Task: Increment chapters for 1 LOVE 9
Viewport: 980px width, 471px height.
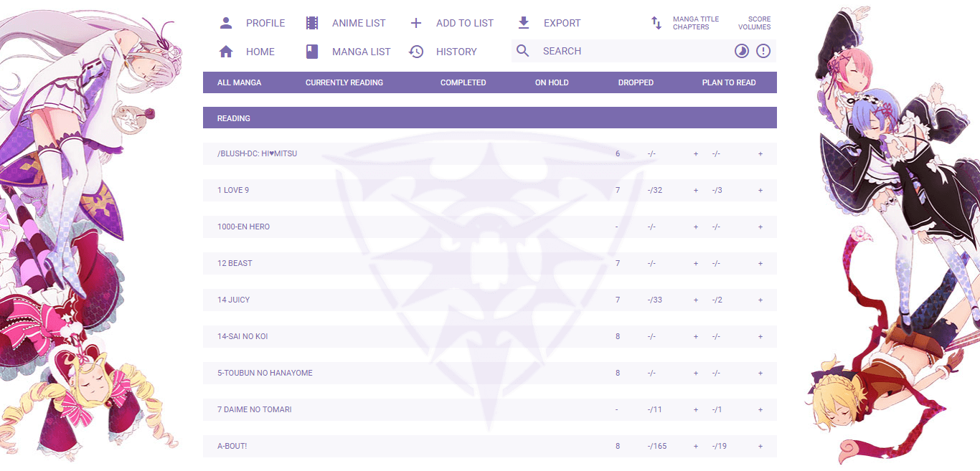Action: tap(696, 190)
